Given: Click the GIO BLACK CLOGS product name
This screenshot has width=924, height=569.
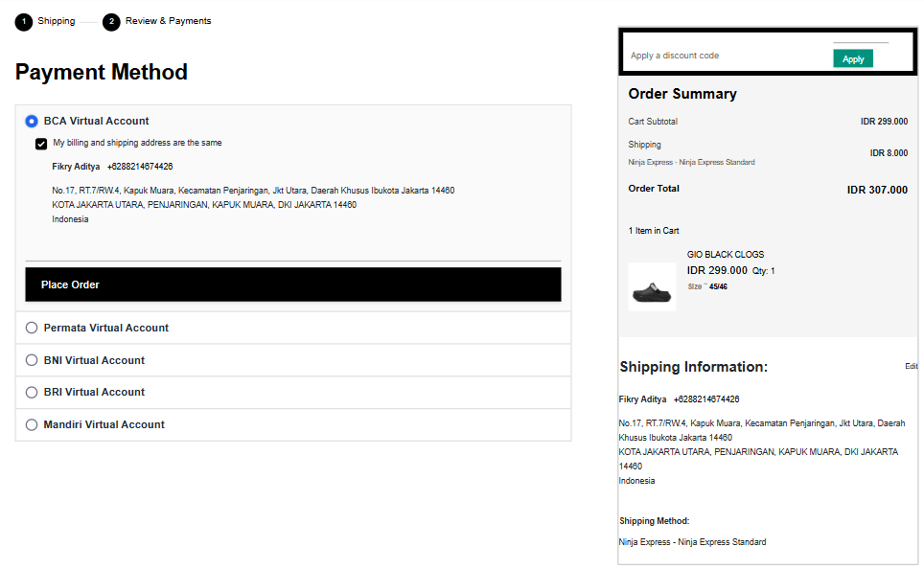Looking at the screenshot, I should 726,255.
